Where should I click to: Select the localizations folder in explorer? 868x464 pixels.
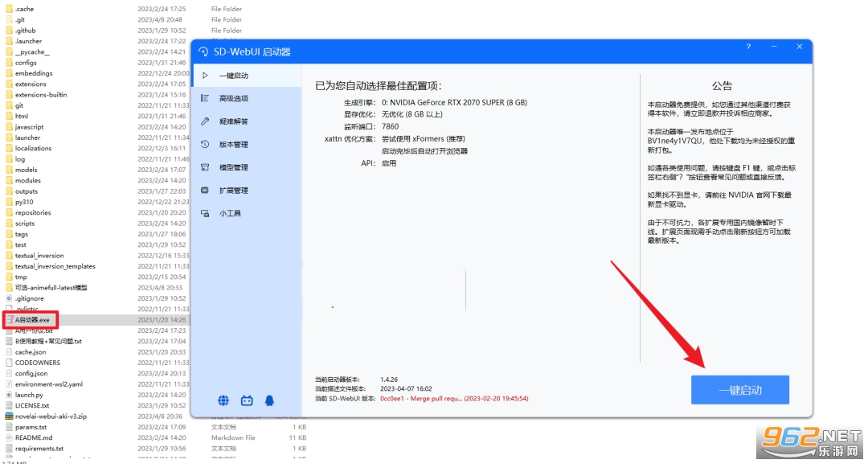[33, 149]
